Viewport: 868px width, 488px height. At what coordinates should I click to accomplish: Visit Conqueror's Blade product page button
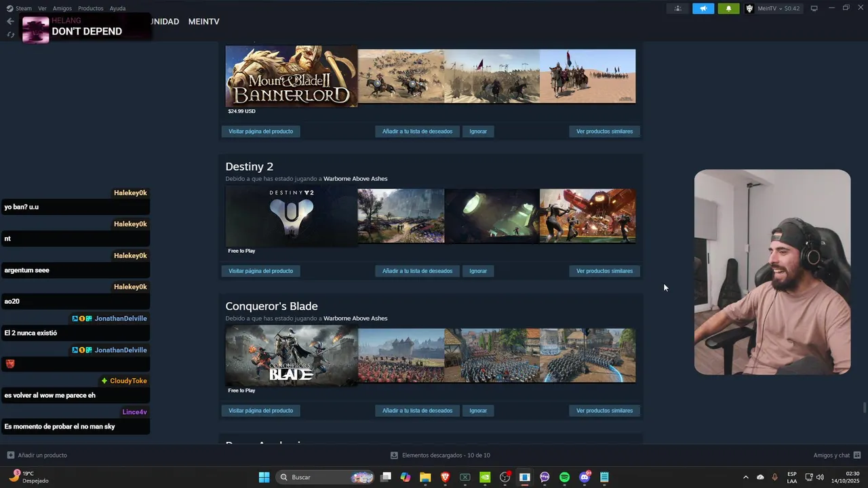pyautogui.click(x=260, y=411)
